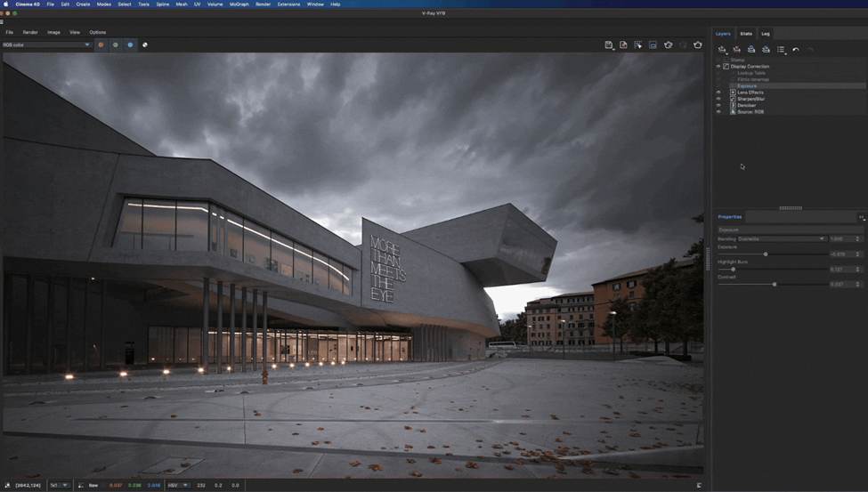
Task: Click the Exposure value stepper arrows
Action: pos(857,254)
